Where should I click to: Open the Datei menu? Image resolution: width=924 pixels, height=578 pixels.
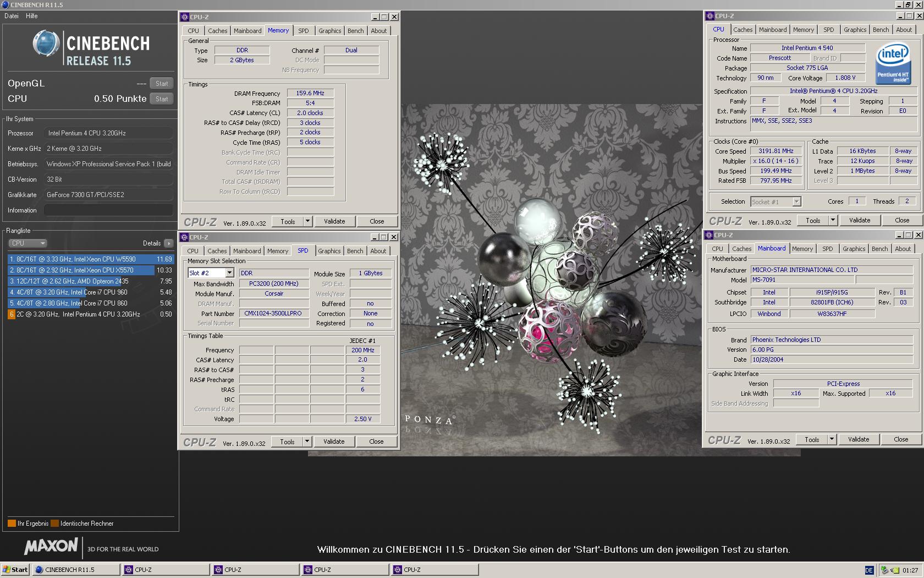[12, 16]
